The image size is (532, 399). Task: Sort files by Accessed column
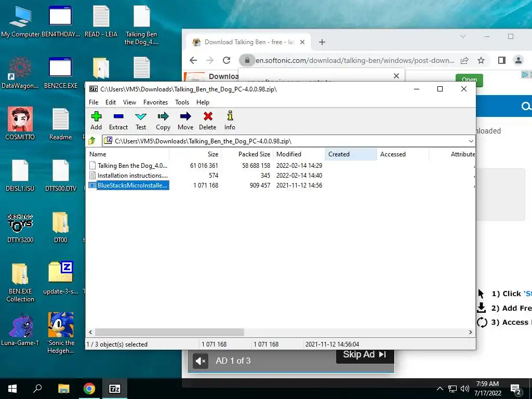(x=403, y=154)
